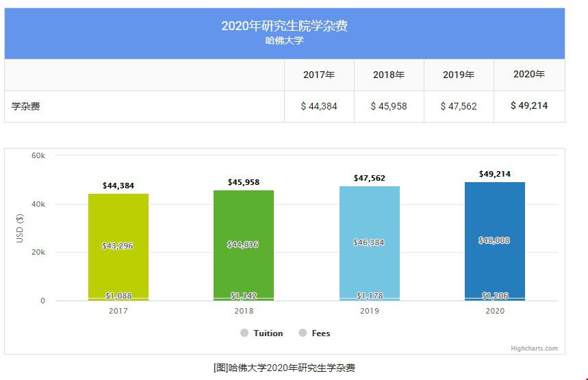Toggle the Fees legend marker
588x380 pixels.
(x=303, y=333)
